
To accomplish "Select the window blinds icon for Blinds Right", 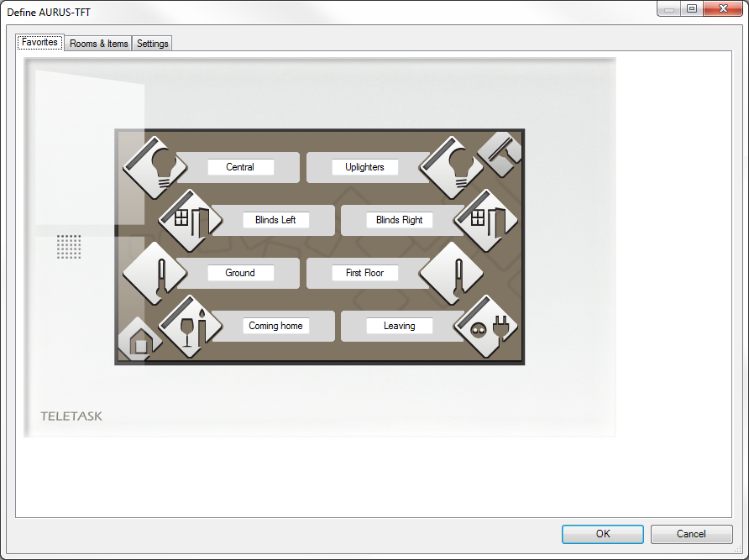I will click(485, 220).
